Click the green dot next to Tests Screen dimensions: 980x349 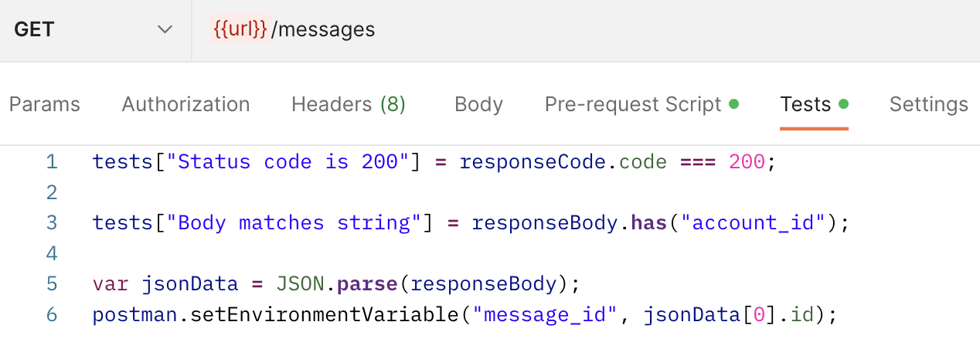(843, 103)
